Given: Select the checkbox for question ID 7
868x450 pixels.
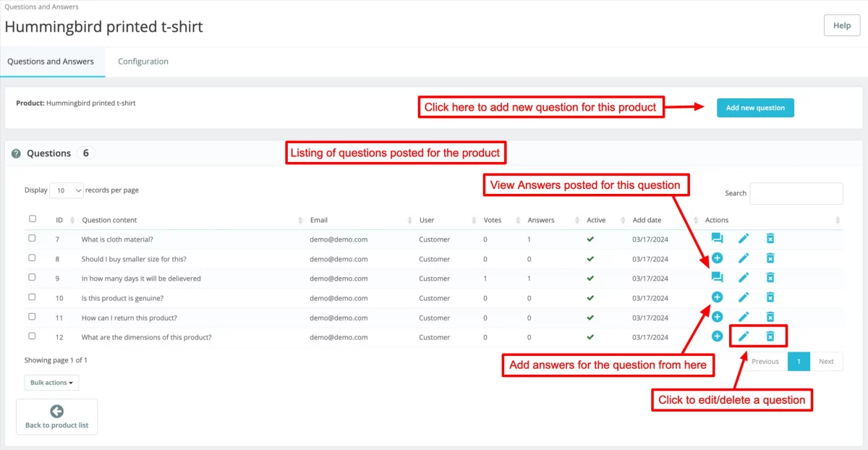Looking at the screenshot, I should pyautogui.click(x=30, y=237).
